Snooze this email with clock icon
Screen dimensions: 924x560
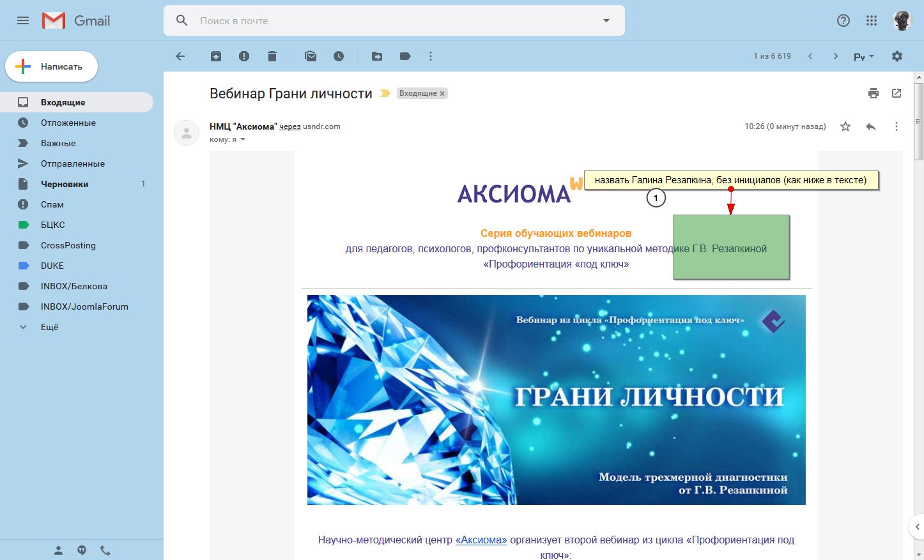point(339,56)
